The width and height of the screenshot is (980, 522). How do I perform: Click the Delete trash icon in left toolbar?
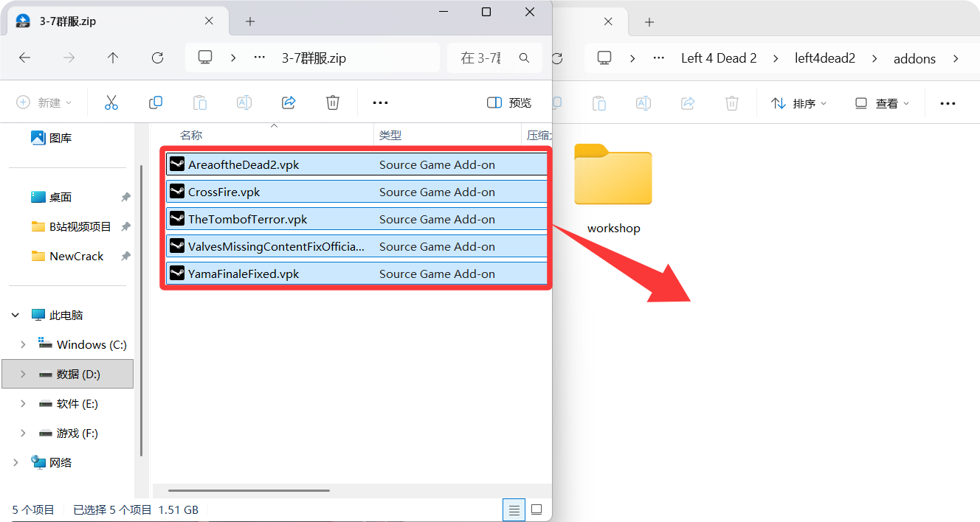[x=333, y=102]
